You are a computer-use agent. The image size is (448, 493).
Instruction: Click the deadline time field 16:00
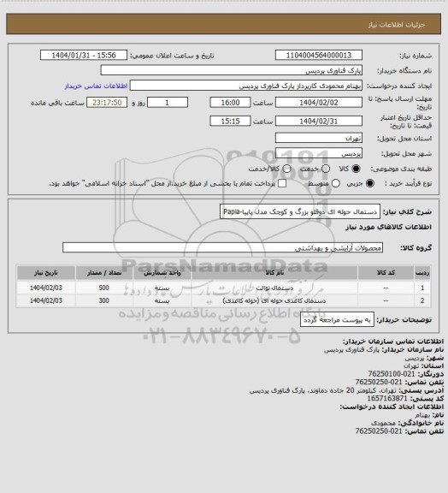[230, 103]
